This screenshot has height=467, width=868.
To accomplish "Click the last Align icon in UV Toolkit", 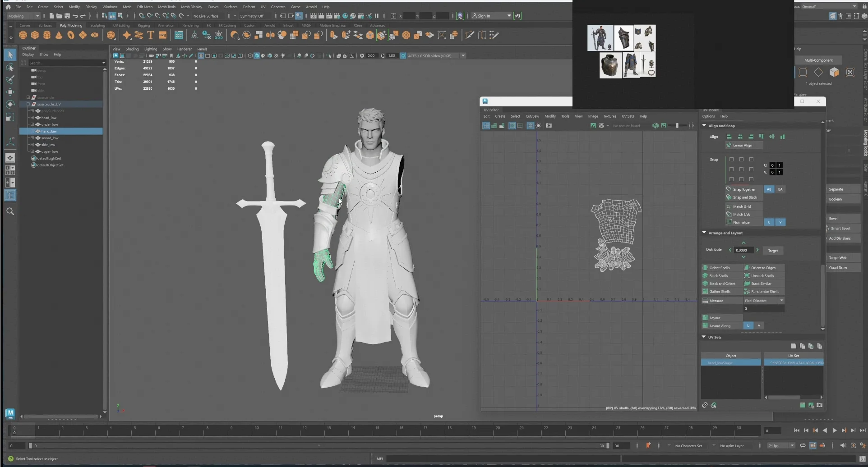I will (x=782, y=137).
